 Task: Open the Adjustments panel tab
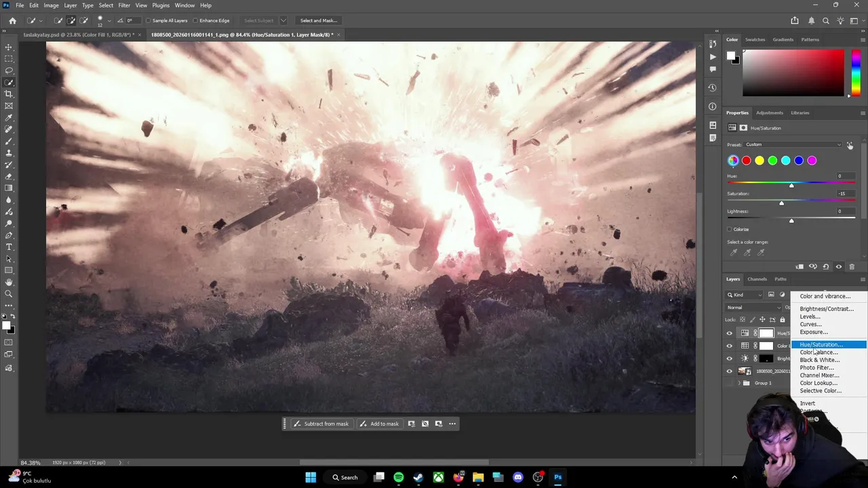tap(769, 113)
